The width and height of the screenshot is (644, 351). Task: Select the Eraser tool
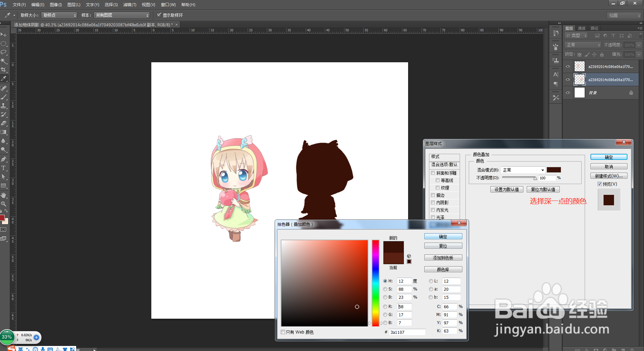(x=4, y=123)
